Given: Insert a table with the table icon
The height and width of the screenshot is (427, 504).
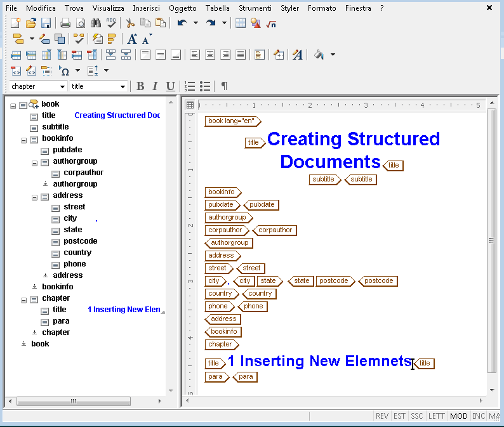Looking at the screenshot, I should click(241, 23).
